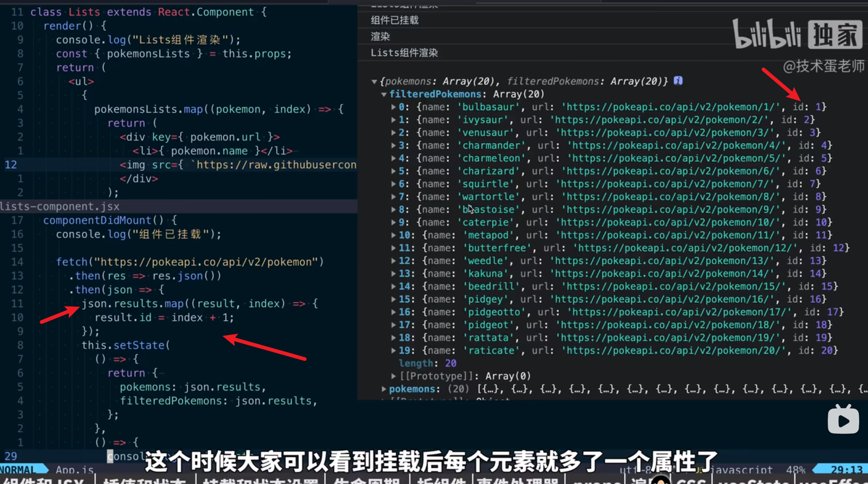Click the '.then(res => res.json())' line
The image size is (868, 484).
(x=145, y=276)
